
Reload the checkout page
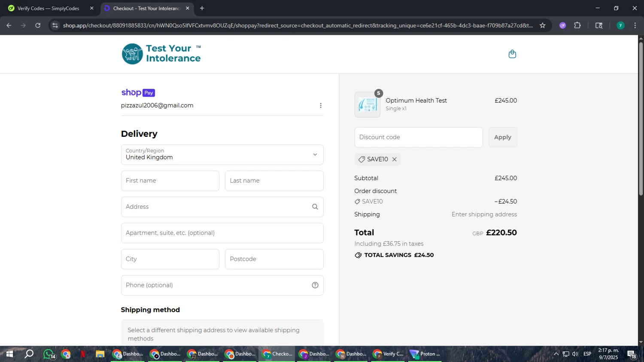click(38, 25)
